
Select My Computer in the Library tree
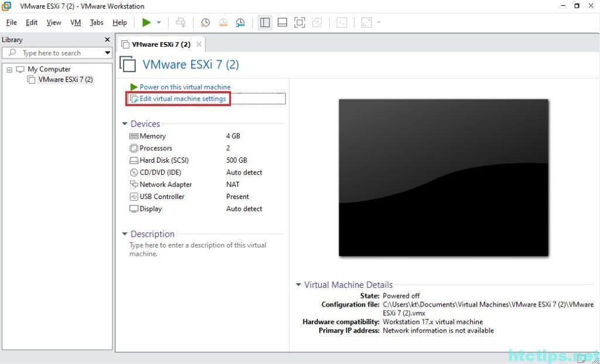point(49,69)
